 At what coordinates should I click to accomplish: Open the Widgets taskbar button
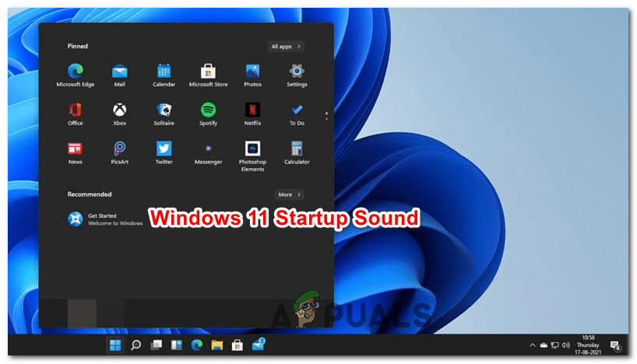(x=176, y=345)
